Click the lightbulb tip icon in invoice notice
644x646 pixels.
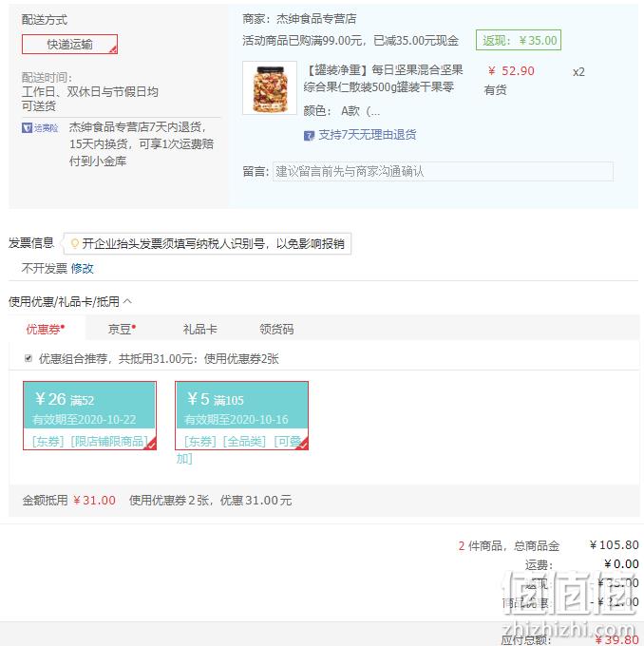(x=75, y=243)
